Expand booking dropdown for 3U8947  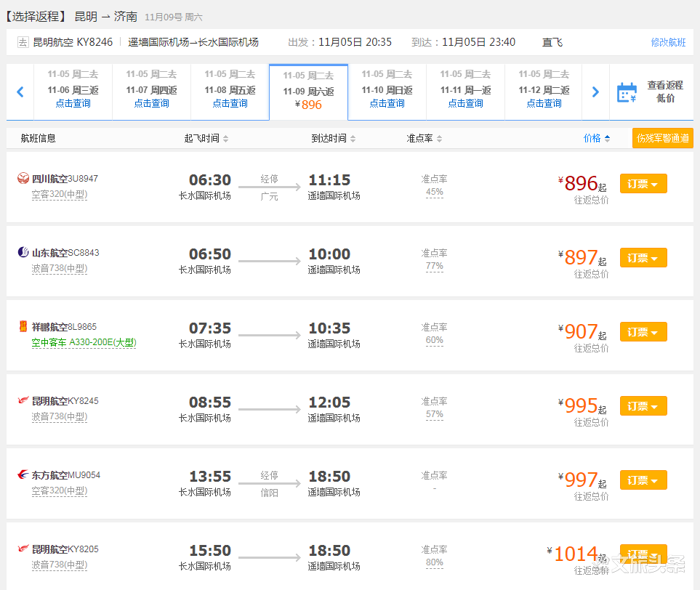click(x=643, y=183)
